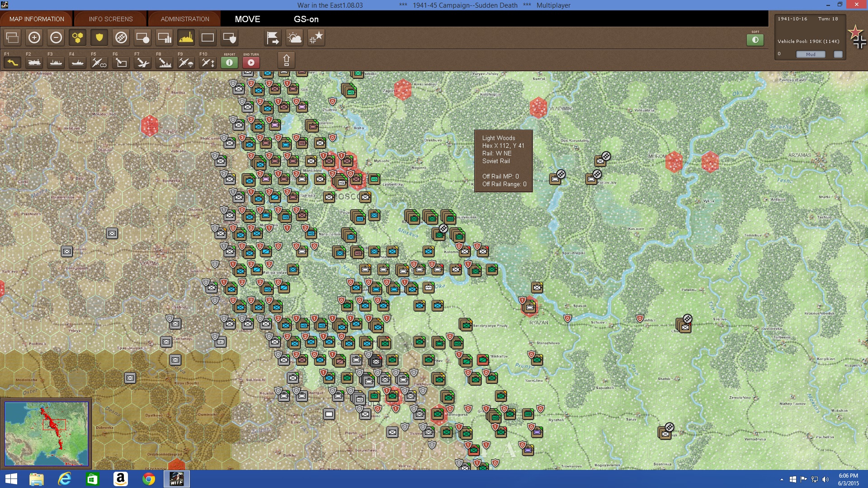Select the red Vladimir city hex
Screen dimensions: 868x488
[x=538, y=108]
